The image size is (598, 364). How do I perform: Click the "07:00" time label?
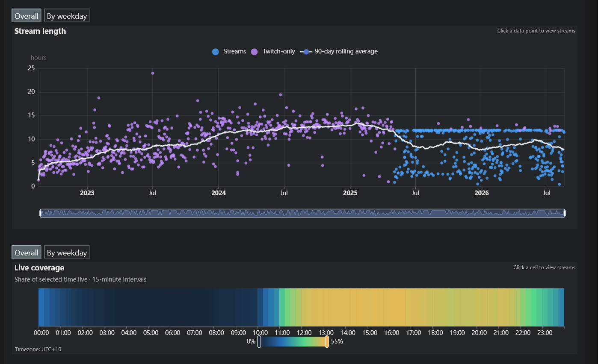click(195, 333)
